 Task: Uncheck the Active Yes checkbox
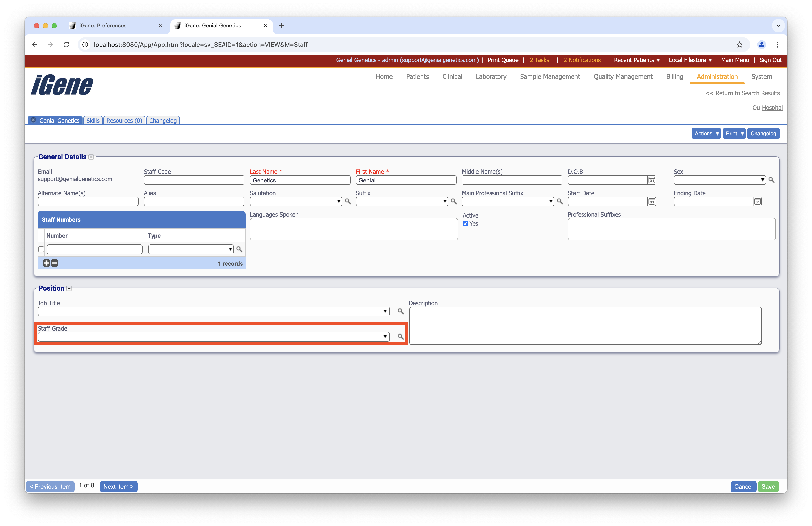[465, 223]
